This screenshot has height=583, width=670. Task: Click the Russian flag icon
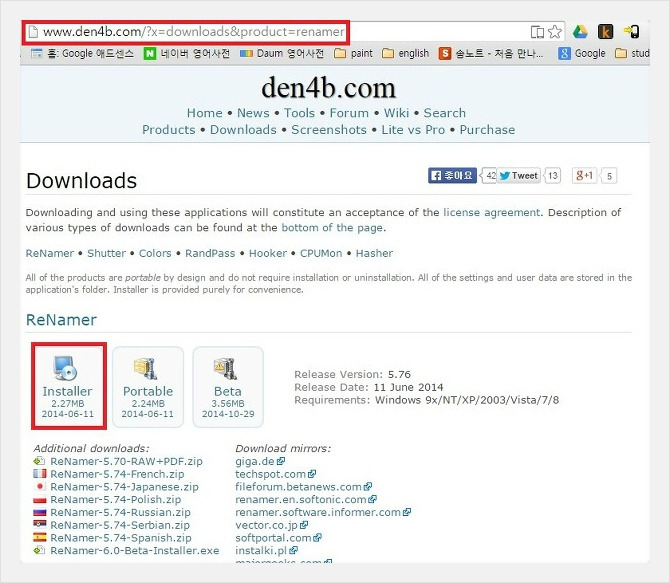(40, 512)
